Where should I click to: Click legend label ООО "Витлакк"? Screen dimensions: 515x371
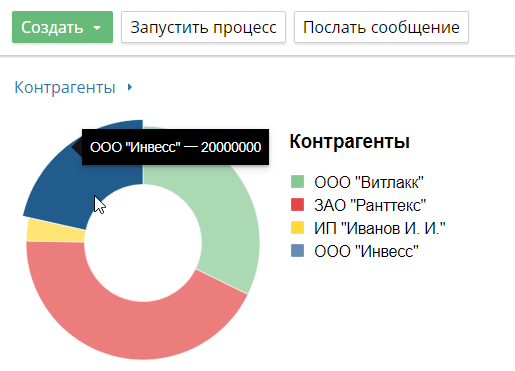pos(369,182)
